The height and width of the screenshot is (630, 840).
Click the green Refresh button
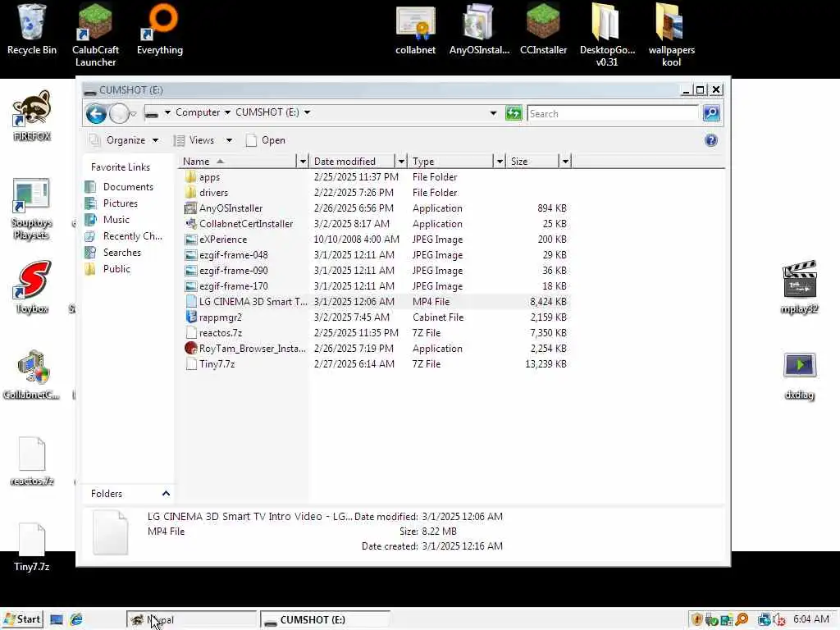tap(514, 113)
